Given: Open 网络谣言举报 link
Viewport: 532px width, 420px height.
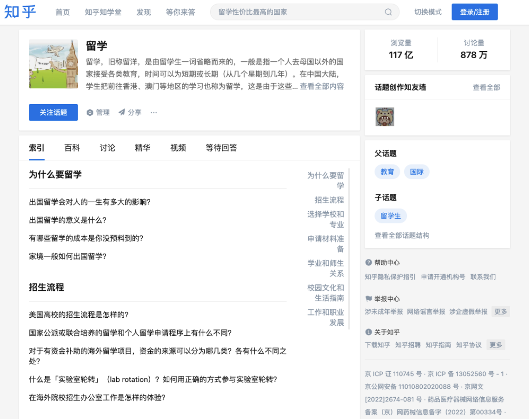Looking at the screenshot, I should click(428, 313).
